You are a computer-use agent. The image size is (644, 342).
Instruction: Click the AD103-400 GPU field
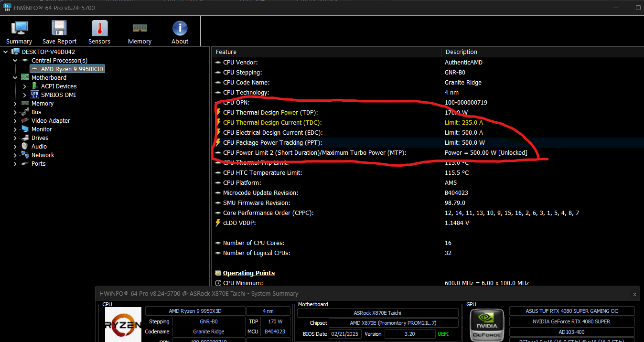[572, 332]
